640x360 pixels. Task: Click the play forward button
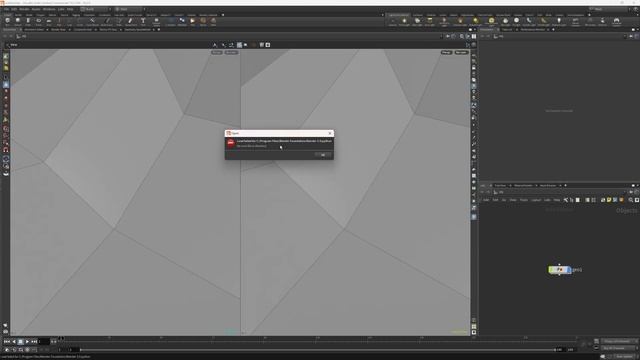(x=27, y=341)
